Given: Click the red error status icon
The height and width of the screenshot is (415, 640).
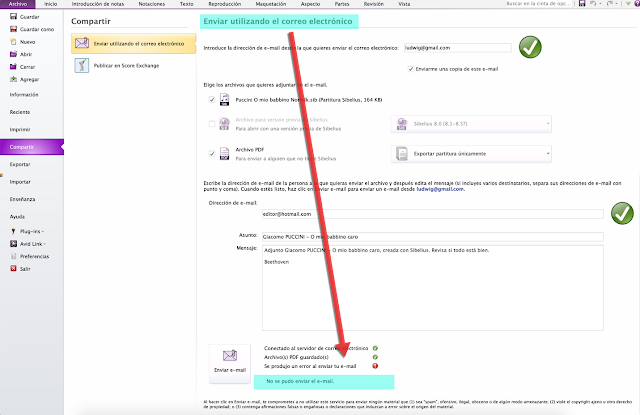Looking at the screenshot, I should 375,366.
